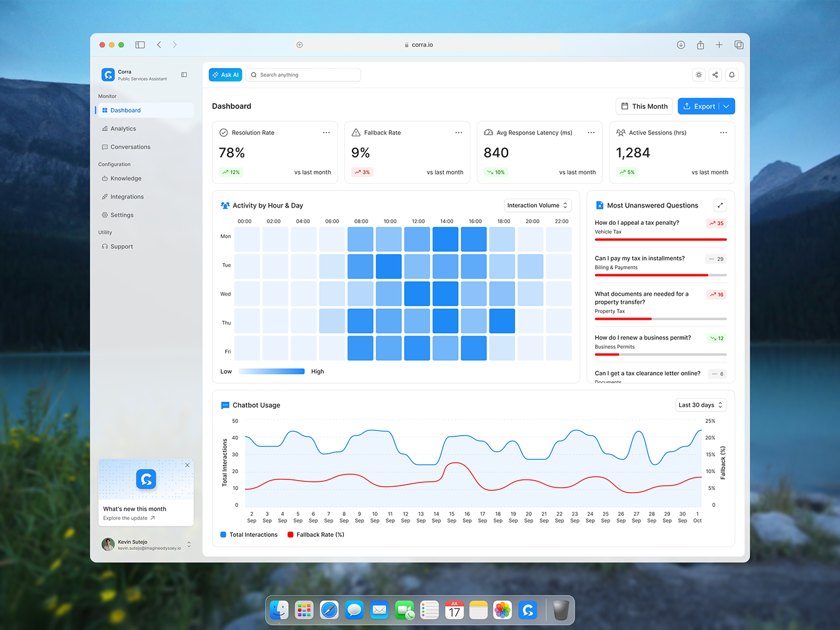Click Safari share icon
This screenshot has width=840, height=630.
click(x=701, y=45)
